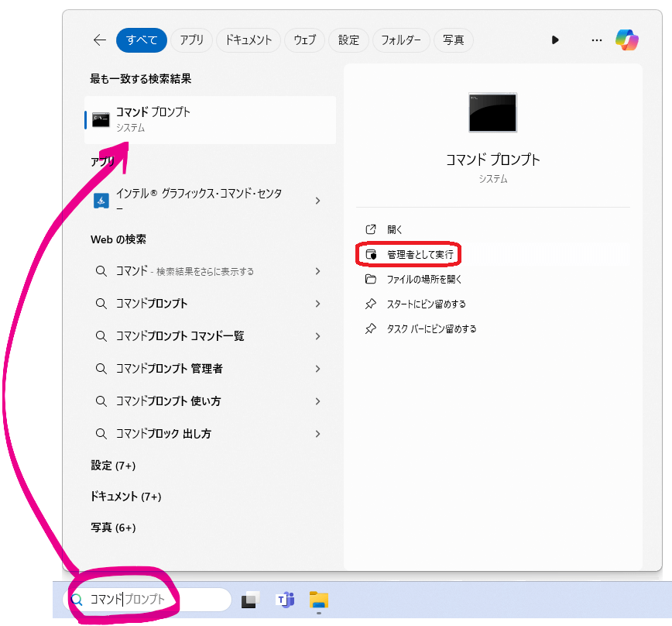Open the Copilot icon
This screenshot has height=626, width=672.
click(x=626, y=40)
